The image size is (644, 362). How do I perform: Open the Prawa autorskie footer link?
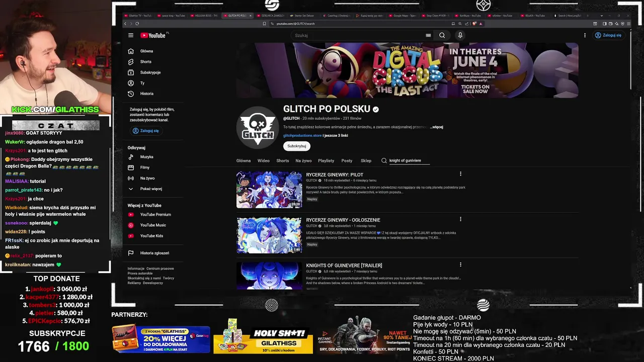(x=140, y=273)
